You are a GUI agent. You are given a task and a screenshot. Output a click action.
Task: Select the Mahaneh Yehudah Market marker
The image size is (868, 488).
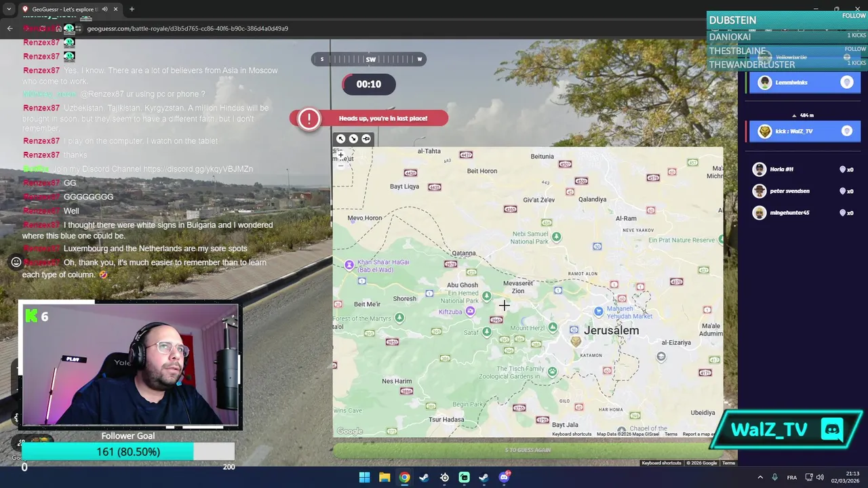coord(598,311)
